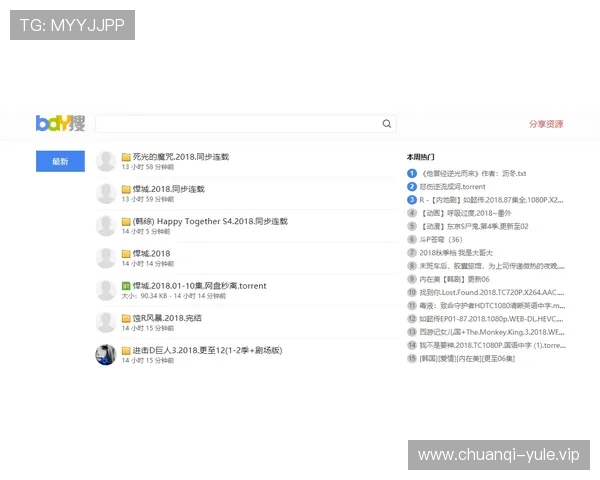Click folder icon for 13 小时 58 分钟前 entry

126,157
